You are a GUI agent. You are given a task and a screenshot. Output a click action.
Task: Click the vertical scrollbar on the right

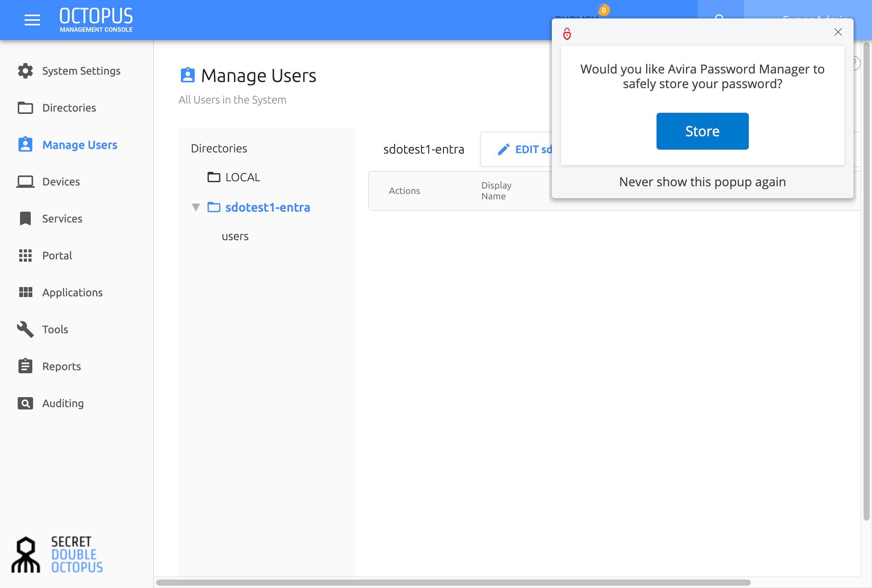[x=866, y=281]
